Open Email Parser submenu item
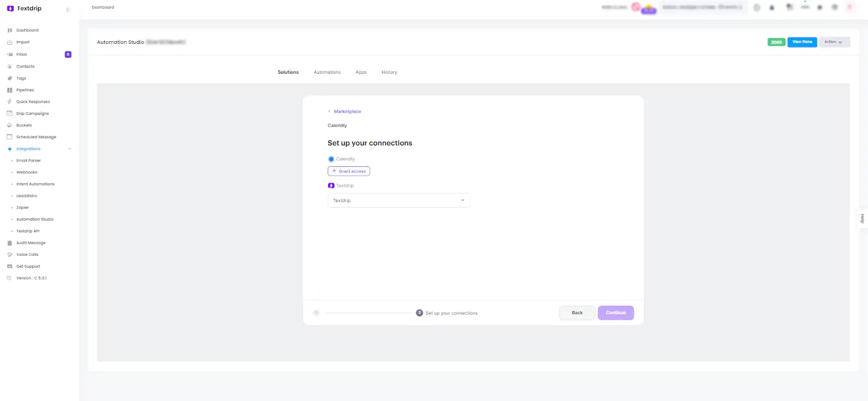 coord(28,160)
